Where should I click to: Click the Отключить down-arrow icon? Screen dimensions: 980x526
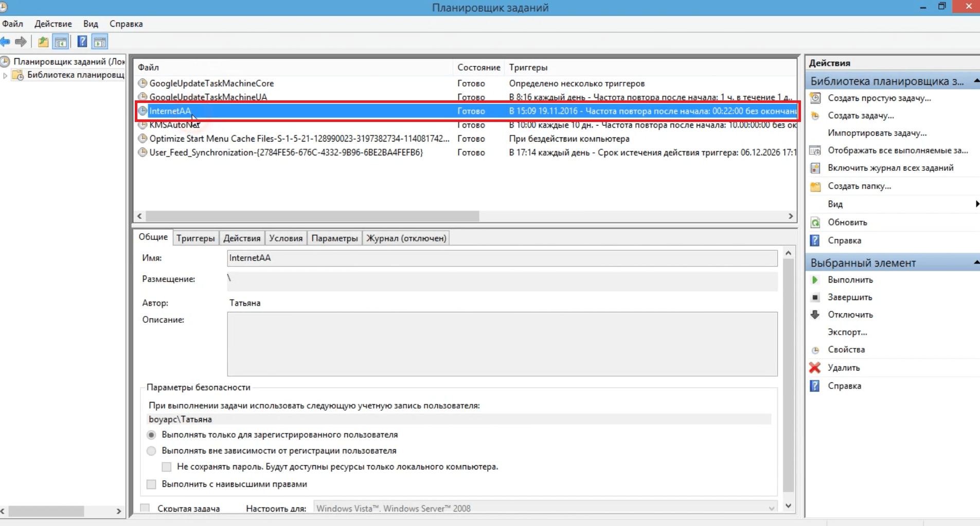coord(815,314)
